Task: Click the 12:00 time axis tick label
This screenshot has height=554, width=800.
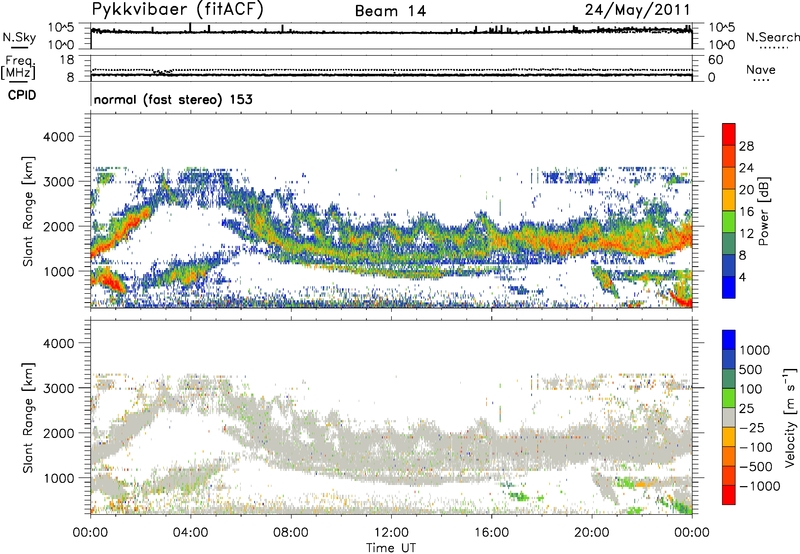Action: point(391,533)
